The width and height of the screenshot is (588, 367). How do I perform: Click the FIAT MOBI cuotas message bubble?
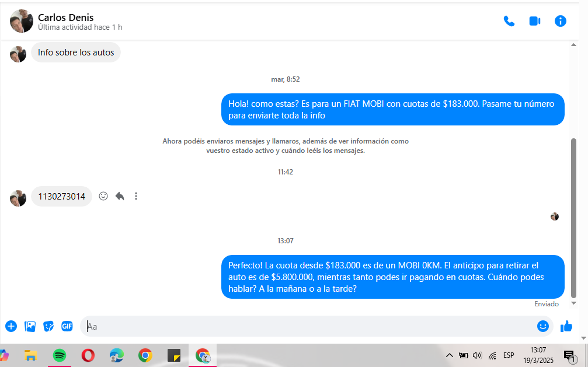(392, 110)
